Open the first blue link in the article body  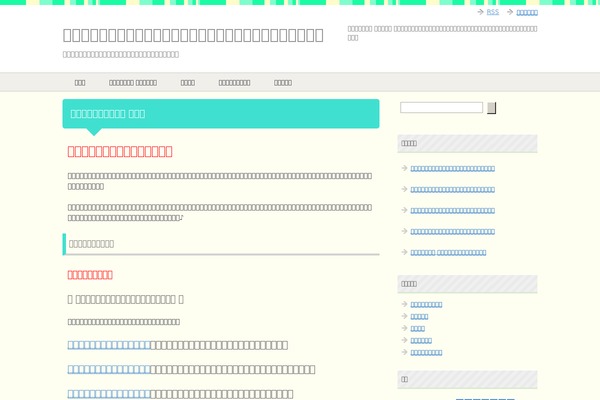(x=109, y=345)
